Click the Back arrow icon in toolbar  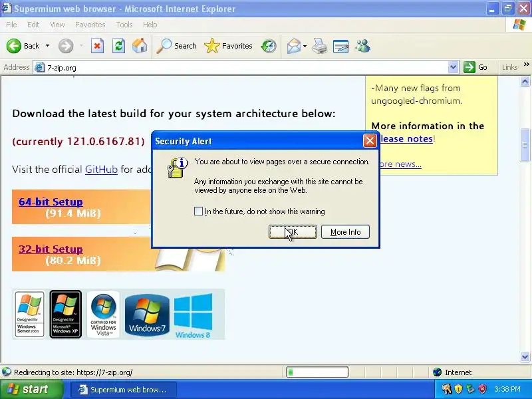13,46
